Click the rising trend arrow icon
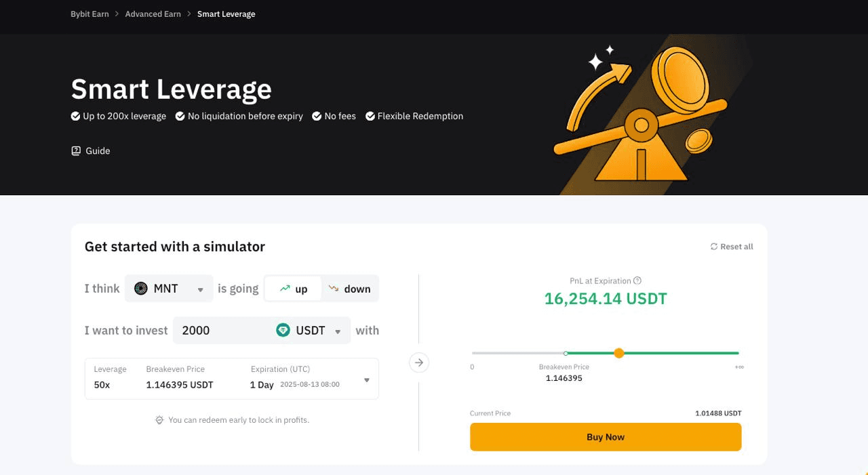Viewport: 868px width, 475px height. [x=285, y=289]
